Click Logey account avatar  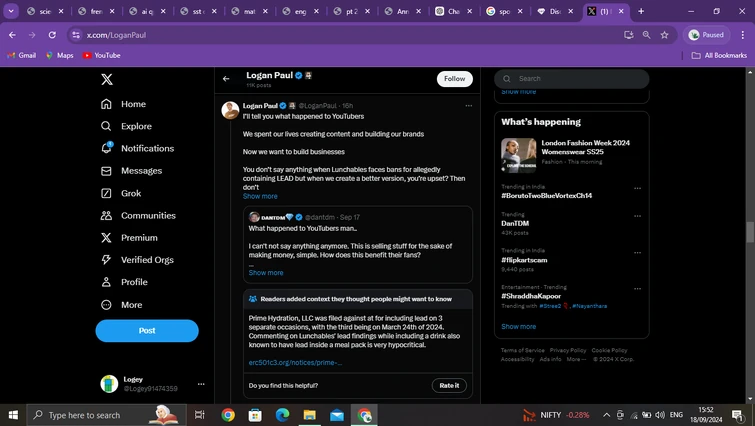pyautogui.click(x=109, y=384)
